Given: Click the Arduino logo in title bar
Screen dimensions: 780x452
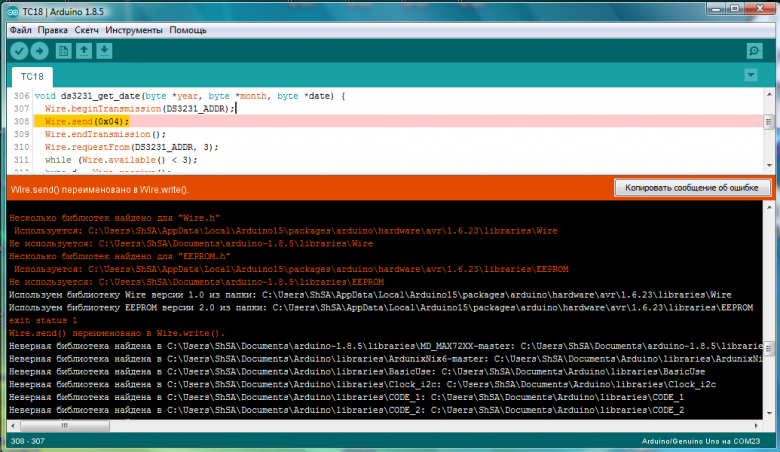Looking at the screenshot, I should (x=13, y=12).
